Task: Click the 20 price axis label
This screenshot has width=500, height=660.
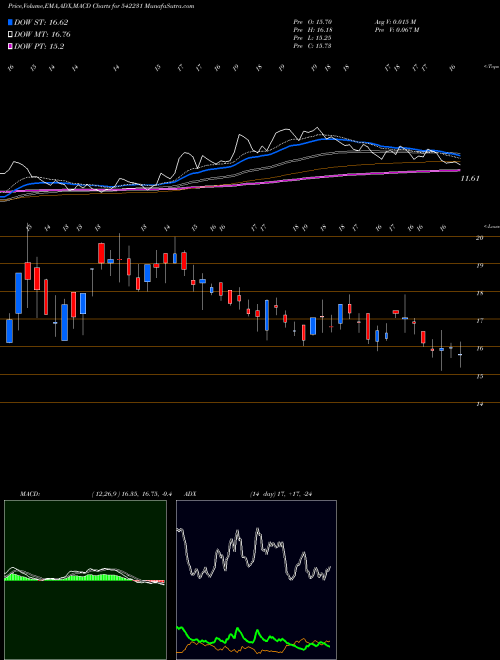Action: click(479, 238)
